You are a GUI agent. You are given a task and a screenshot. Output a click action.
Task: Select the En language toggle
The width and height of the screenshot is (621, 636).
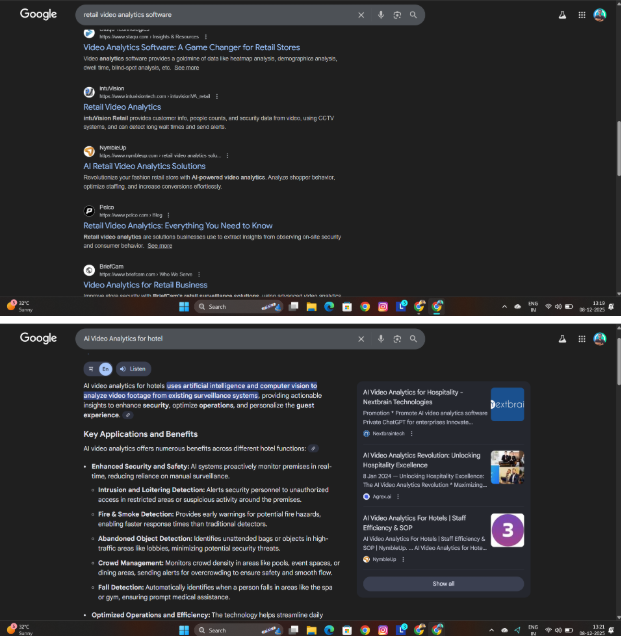(x=105, y=369)
